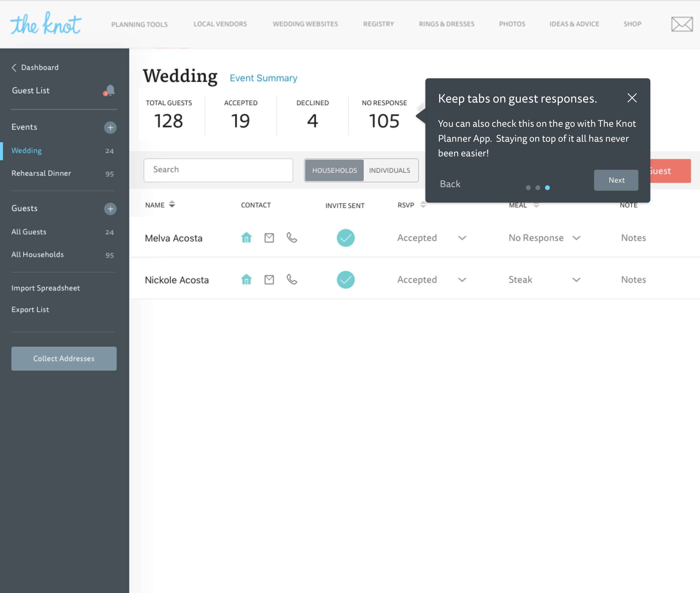Open Melva Acosta's RSVP dropdown
700x593 pixels.
pos(462,238)
